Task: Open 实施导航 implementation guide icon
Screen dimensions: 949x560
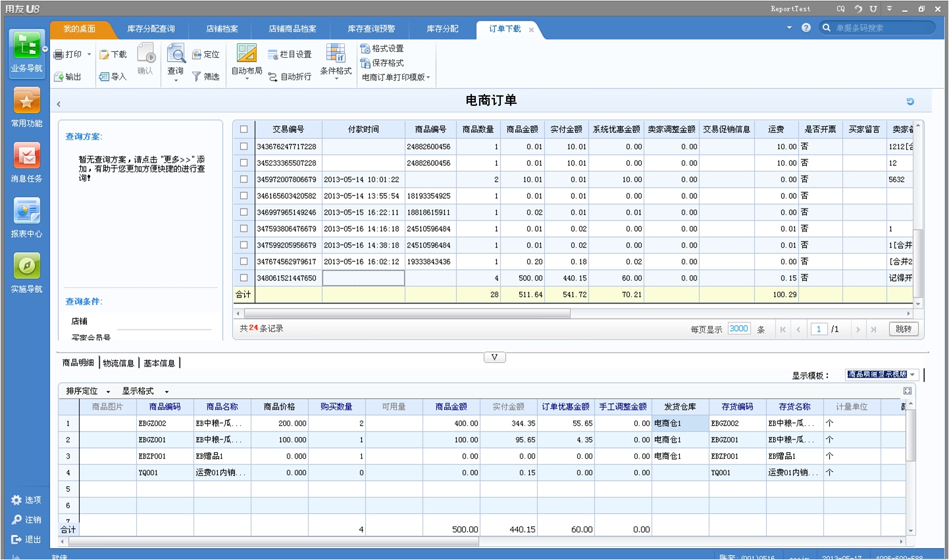Action: coord(26,267)
